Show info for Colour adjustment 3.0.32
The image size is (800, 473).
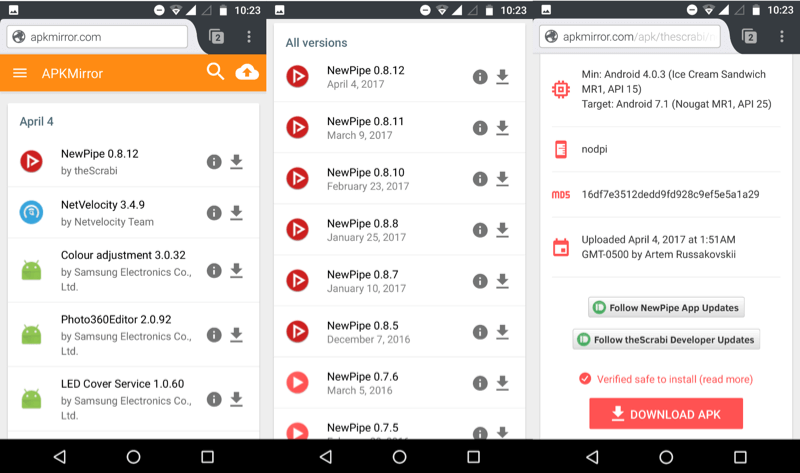click(214, 270)
